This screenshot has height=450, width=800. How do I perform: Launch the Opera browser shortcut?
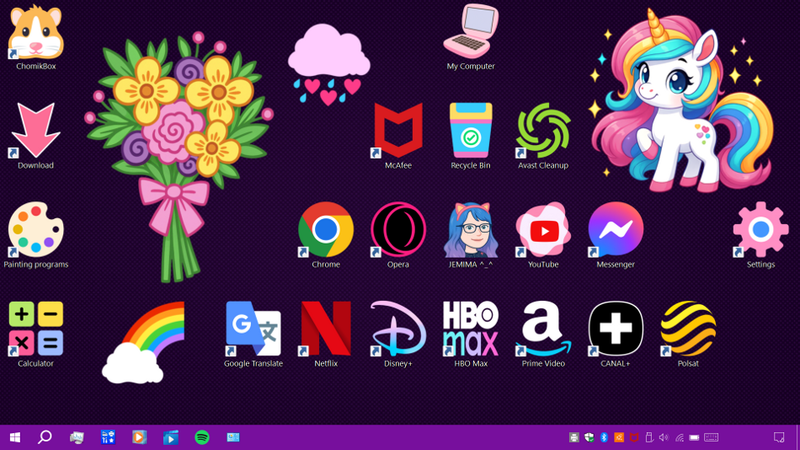click(398, 229)
